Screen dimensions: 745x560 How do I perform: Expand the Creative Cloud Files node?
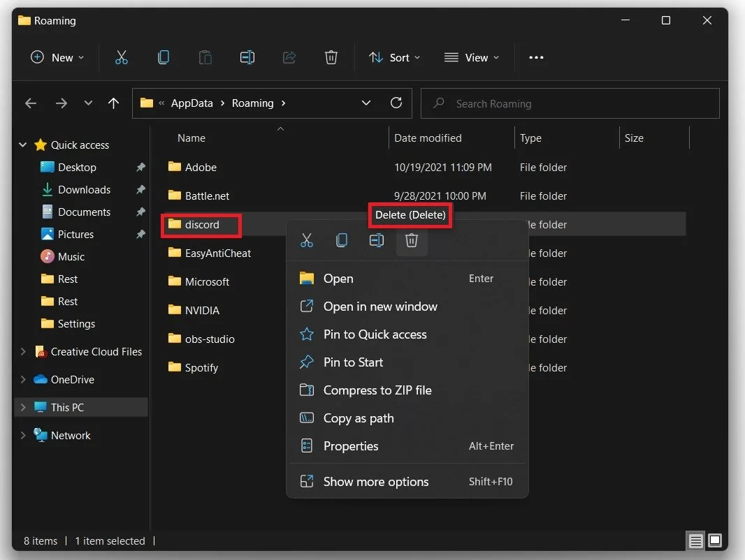[x=22, y=352]
